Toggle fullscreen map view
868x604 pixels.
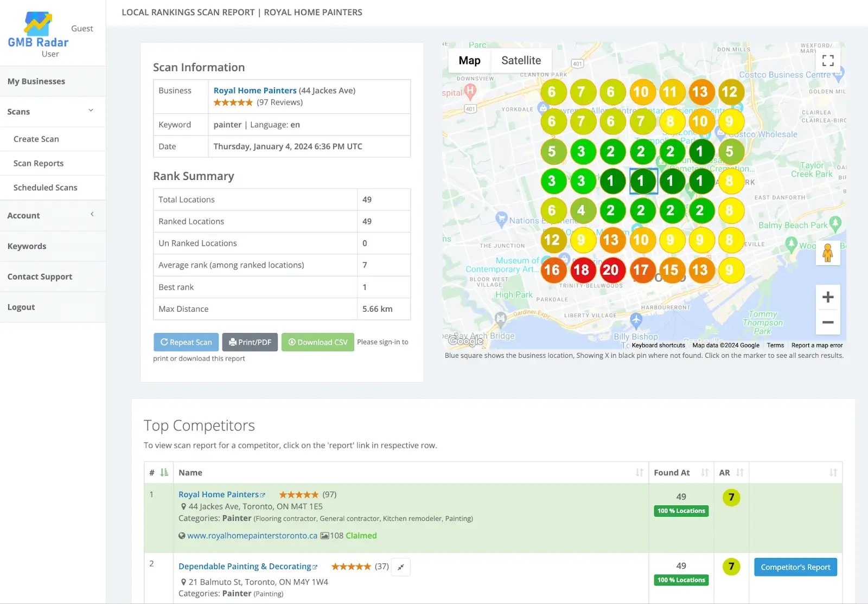click(x=828, y=61)
